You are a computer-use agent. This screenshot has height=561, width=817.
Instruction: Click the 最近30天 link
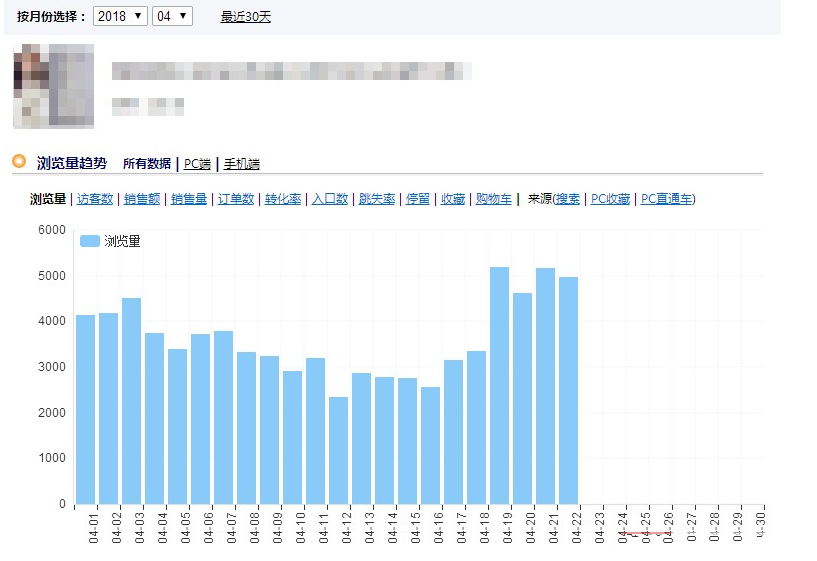click(245, 17)
